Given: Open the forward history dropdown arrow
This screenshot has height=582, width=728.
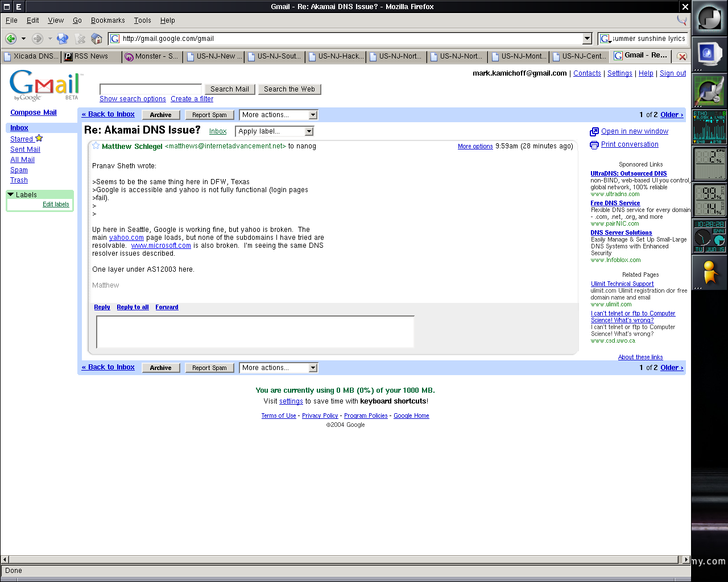Looking at the screenshot, I should [50, 39].
